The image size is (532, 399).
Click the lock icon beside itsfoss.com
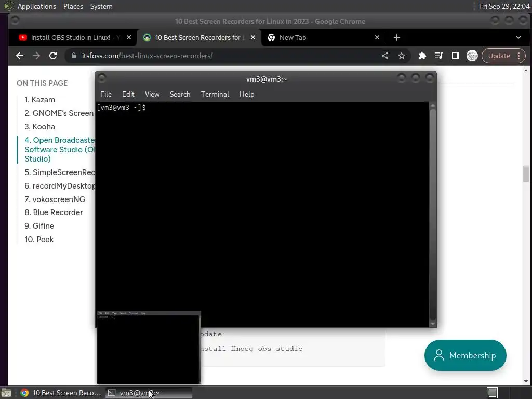coord(74,56)
